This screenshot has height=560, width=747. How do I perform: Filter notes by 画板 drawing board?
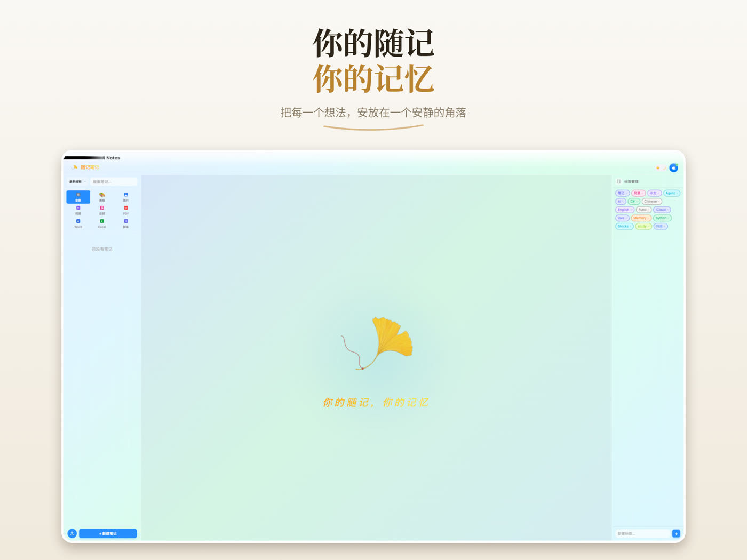coord(102,197)
